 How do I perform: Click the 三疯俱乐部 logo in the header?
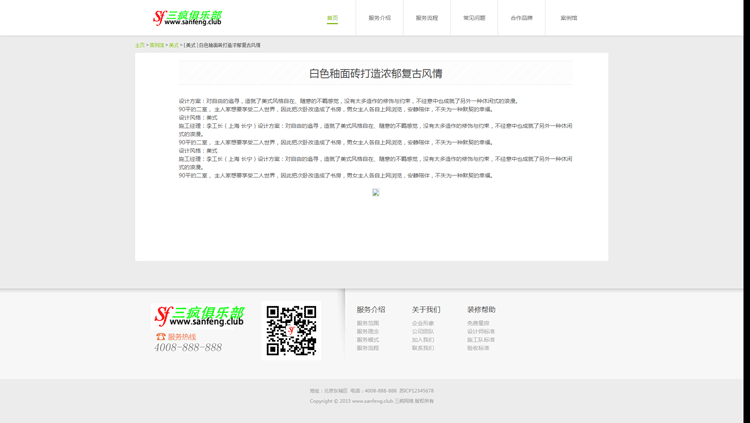pos(187,18)
